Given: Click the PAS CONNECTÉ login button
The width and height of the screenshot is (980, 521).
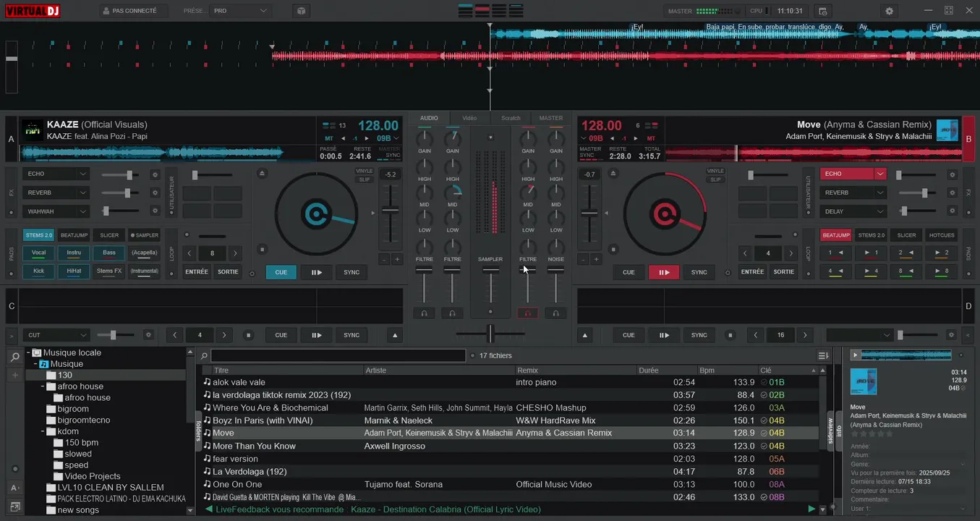Looking at the screenshot, I should pyautogui.click(x=133, y=11).
